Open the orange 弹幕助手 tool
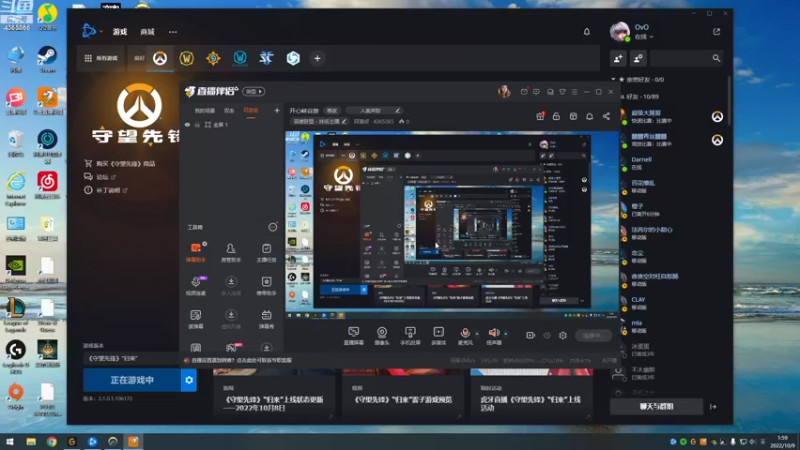The height and width of the screenshot is (450, 800). pos(195,252)
